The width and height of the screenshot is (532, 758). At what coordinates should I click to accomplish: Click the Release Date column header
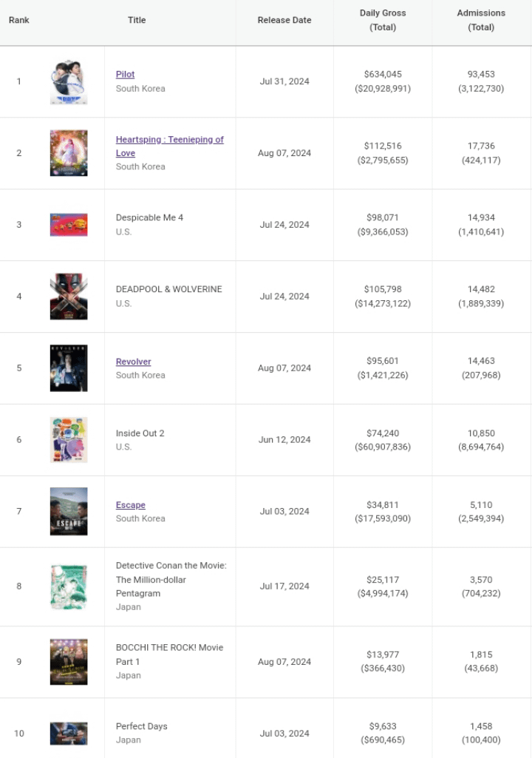pos(284,20)
